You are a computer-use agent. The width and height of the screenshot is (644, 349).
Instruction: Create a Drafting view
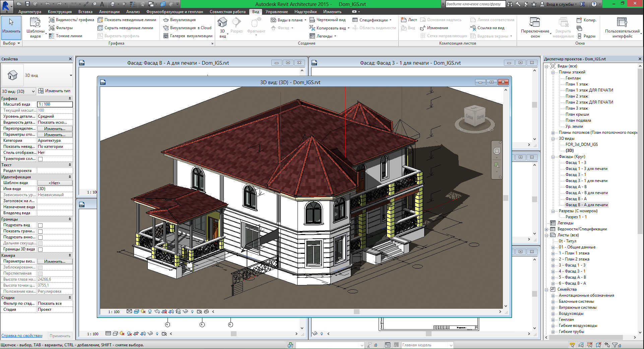click(327, 20)
